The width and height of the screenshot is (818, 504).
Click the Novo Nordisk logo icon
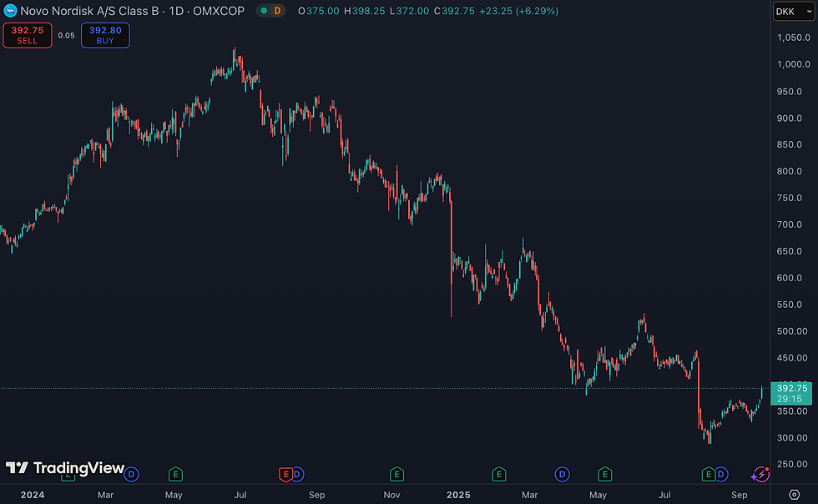[10, 11]
